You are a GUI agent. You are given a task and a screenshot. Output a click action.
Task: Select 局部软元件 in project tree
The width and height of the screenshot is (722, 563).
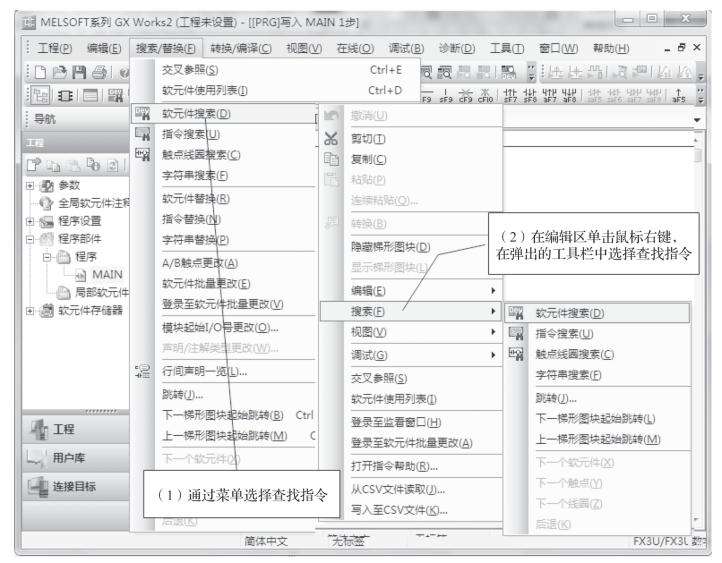coord(101,292)
